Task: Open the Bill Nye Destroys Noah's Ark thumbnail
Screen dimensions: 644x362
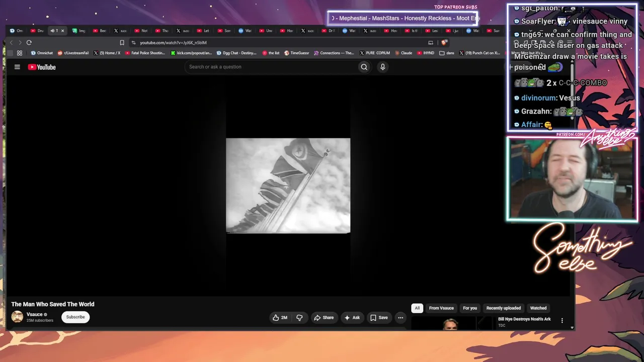Action: pos(451,323)
